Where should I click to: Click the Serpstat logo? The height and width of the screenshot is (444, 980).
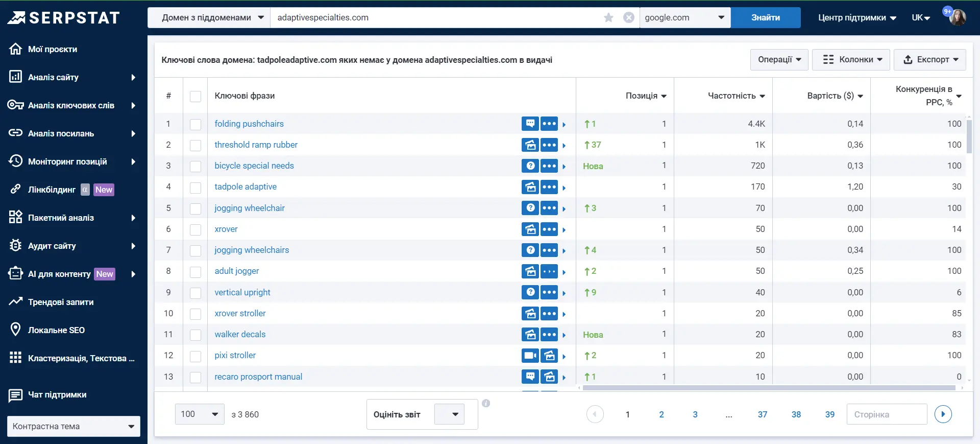(63, 18)
